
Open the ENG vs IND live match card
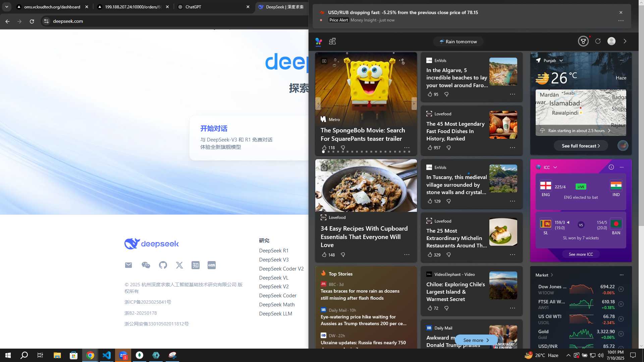point(581,192)
